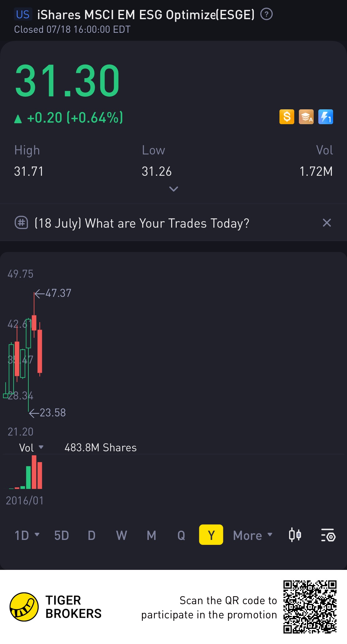Tap the promotion QR code
The height and width of the screenshot is (644, 347).
pyautogui.click(x=310, y=607)
